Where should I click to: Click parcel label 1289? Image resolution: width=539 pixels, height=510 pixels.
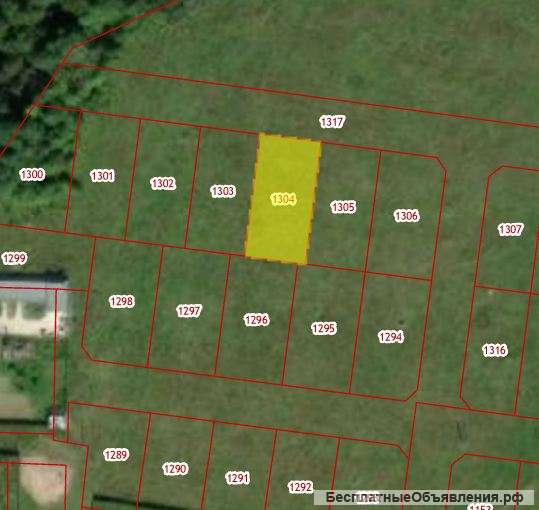[116, 455]
